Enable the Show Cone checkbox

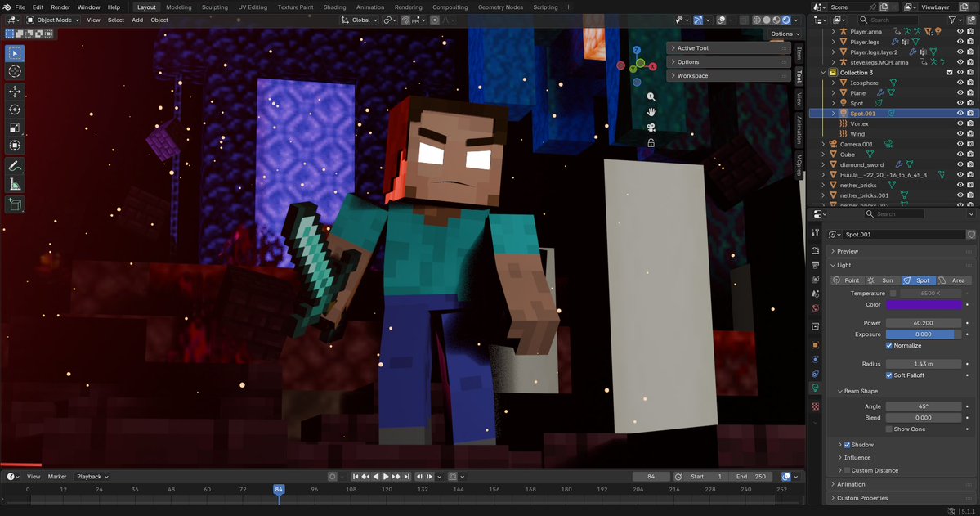(888, 429)
